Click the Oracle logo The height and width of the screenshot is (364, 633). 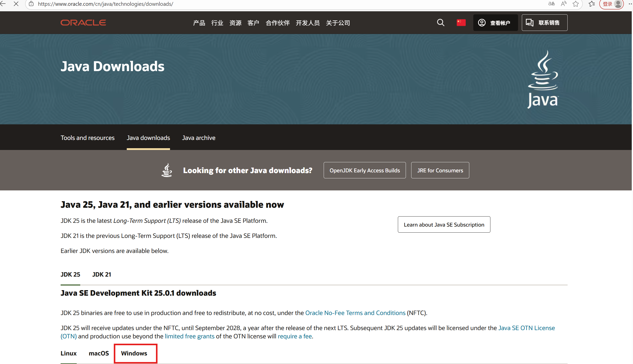83,23
